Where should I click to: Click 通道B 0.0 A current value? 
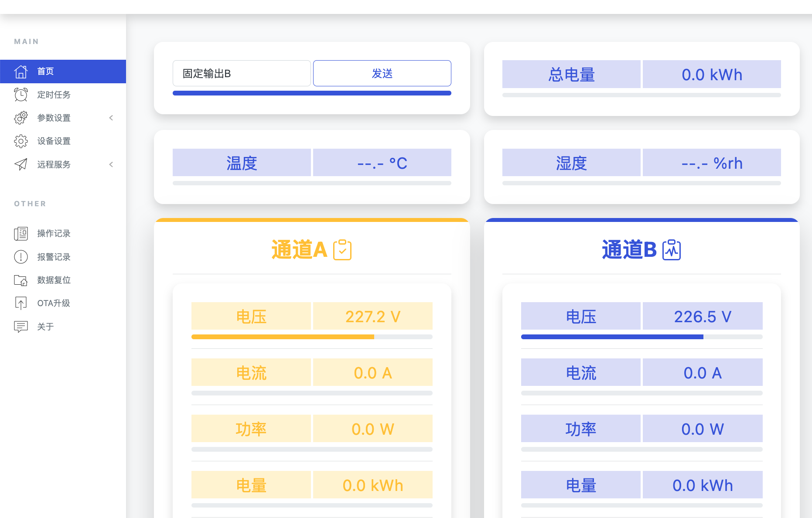pos(703,372)
